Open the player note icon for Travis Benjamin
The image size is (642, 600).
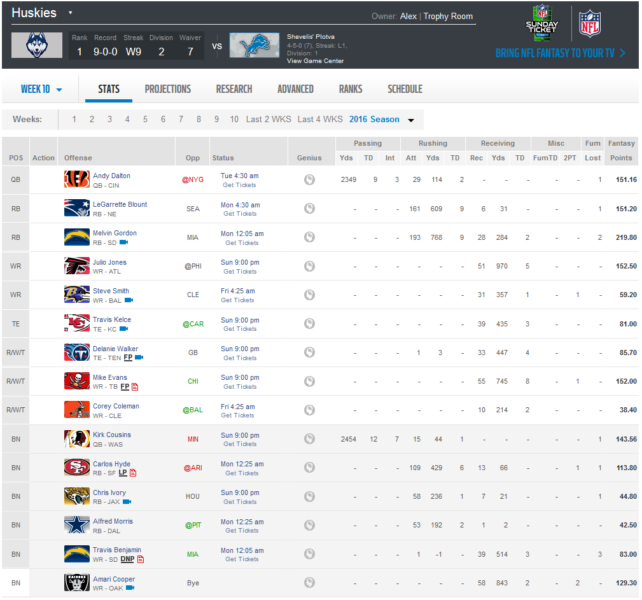[x=140, y=559]
